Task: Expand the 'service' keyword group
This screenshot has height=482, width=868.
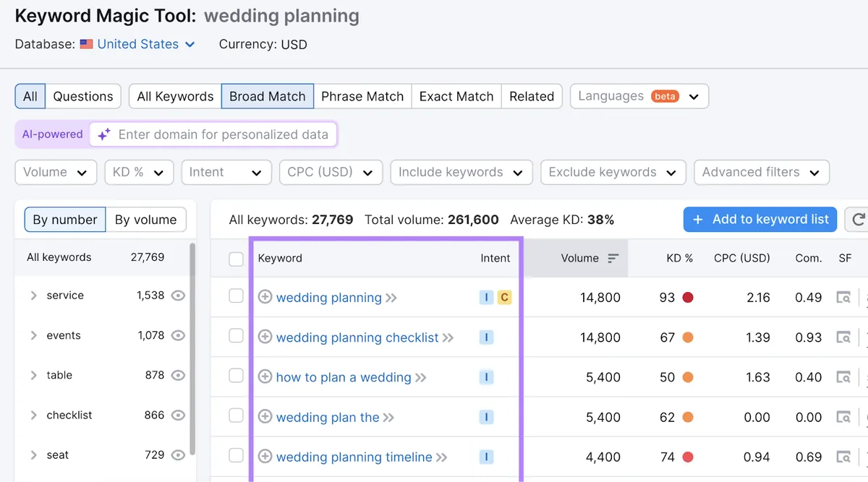Action: [33, 296]
